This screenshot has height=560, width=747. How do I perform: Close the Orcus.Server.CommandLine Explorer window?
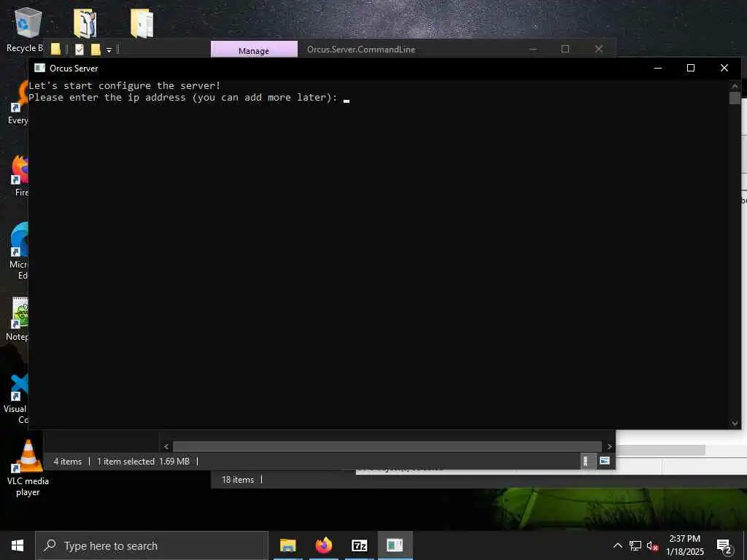coord(599,49)
